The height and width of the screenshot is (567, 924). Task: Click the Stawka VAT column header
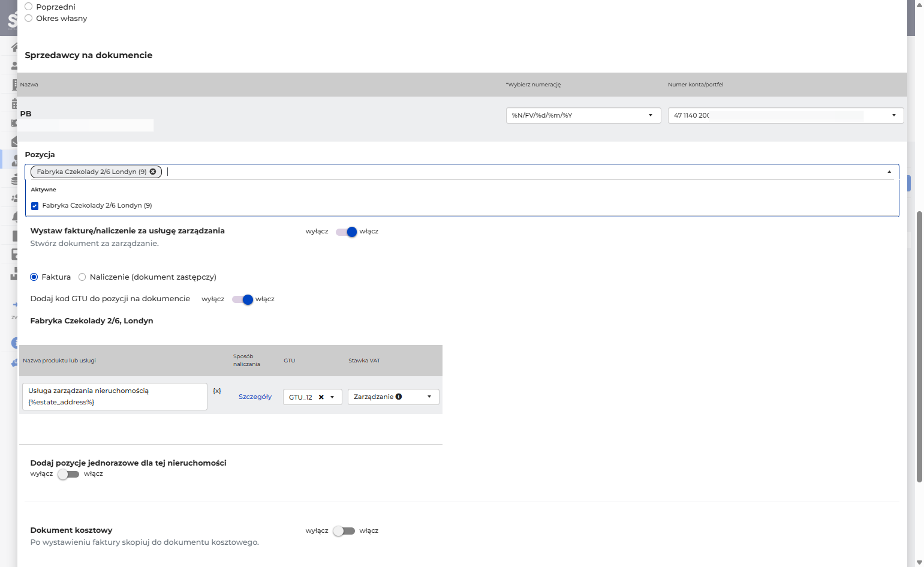(364, 361)
